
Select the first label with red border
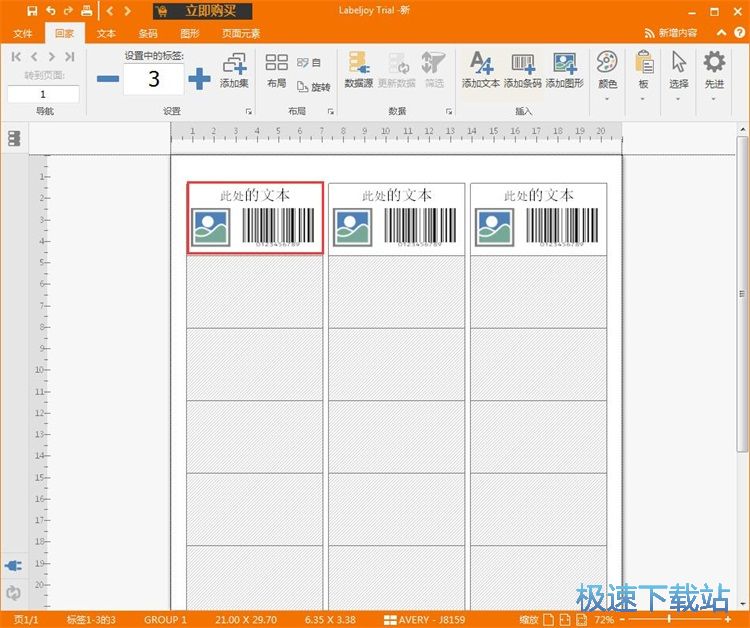click(255, 218)
